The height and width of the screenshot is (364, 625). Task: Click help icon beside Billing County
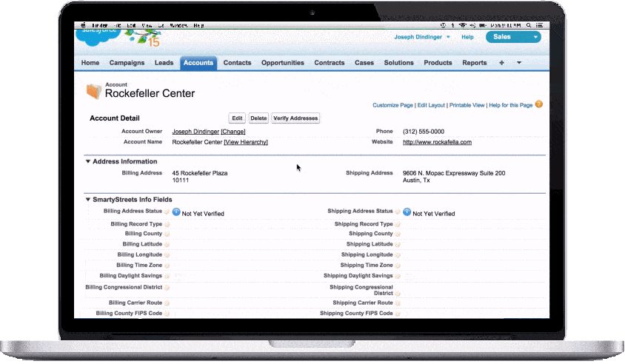pyautogui.click(x=167, y=235)
